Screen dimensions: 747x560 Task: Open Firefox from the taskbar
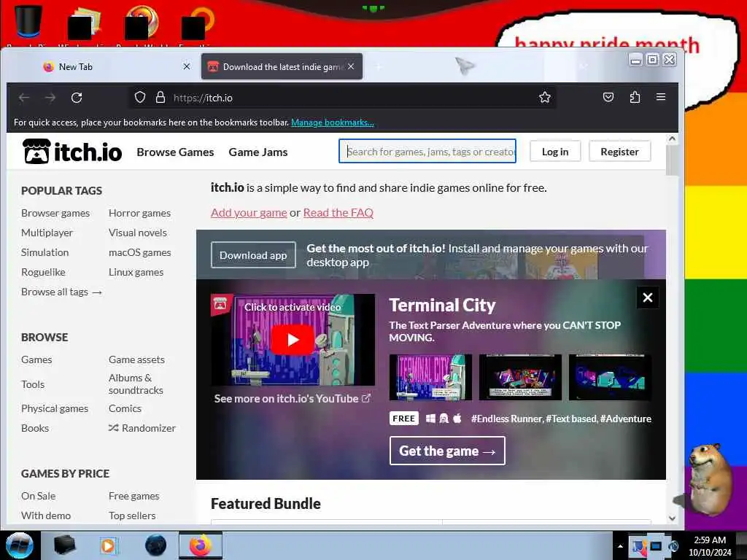(201, 545)
